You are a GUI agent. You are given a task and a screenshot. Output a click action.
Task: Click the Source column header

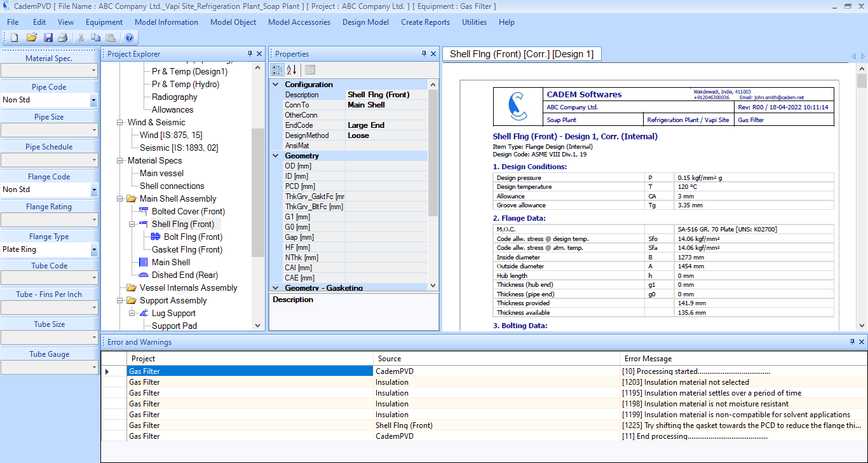[496, 359]
